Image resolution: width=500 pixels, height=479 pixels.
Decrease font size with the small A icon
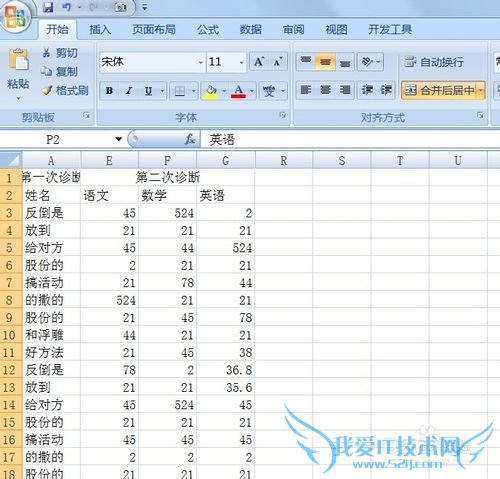click(278, 62)
